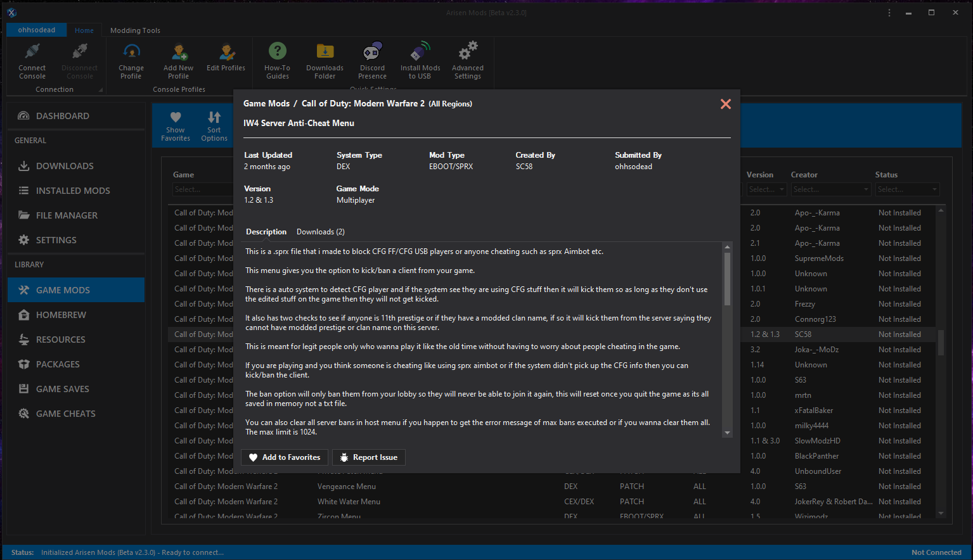Click the mods list scrollbar down arrow
973x560 pixels.
click(941, 513)
